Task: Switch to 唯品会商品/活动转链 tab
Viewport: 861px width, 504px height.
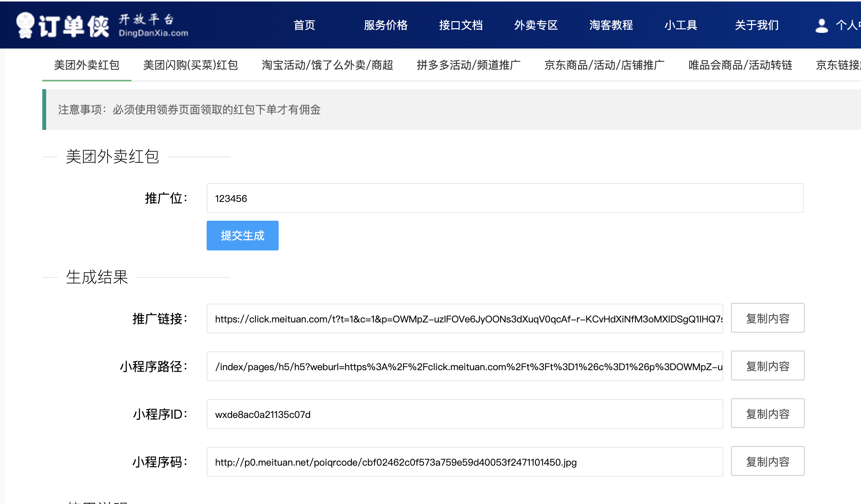Action: pos(740,65)
